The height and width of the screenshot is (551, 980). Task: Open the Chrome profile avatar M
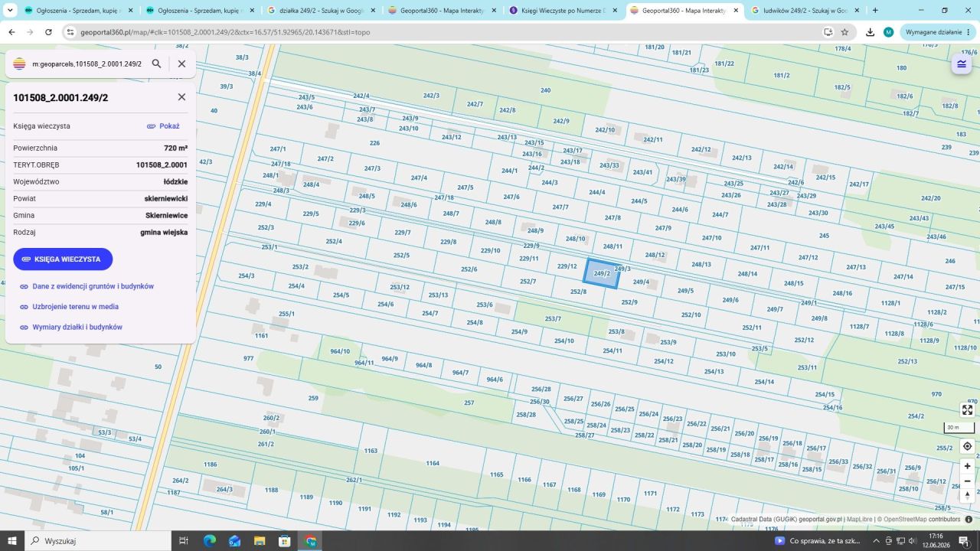click(888, 32)
